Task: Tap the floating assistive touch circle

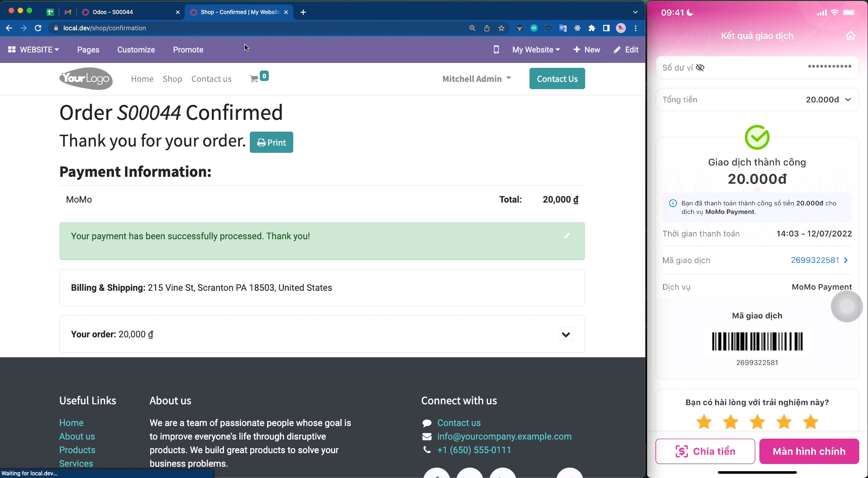Action: click(x=847, y=306)
